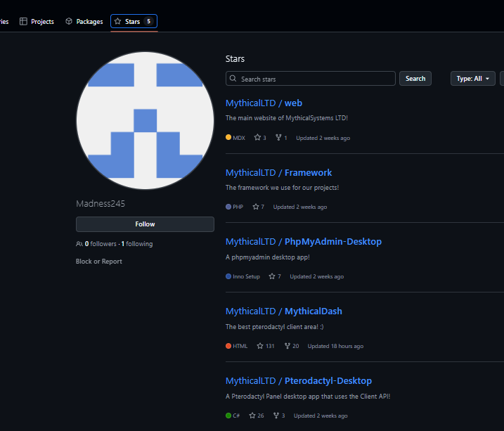Click the magnifier icon in search box

[233, 79]
